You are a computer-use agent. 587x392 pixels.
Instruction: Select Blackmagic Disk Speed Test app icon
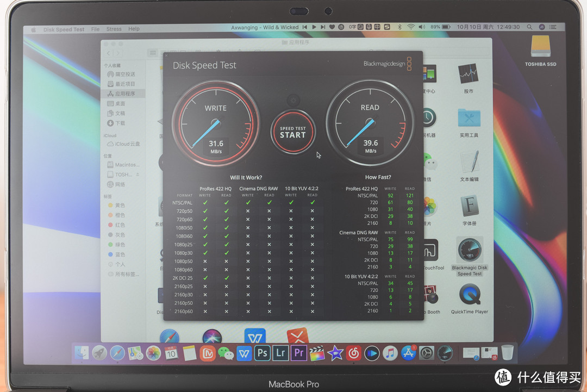click(470, 250)
